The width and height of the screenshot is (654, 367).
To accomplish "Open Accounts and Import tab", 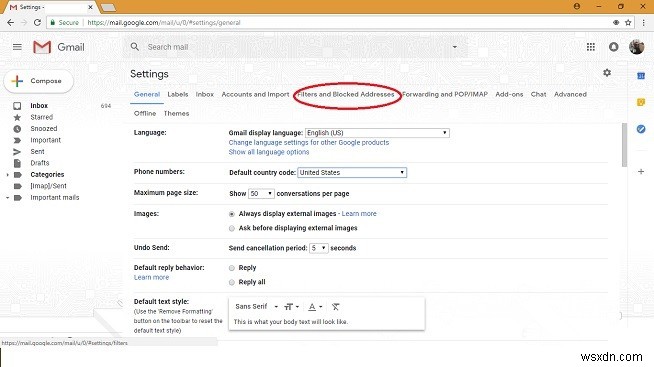I will click(255, 94).
